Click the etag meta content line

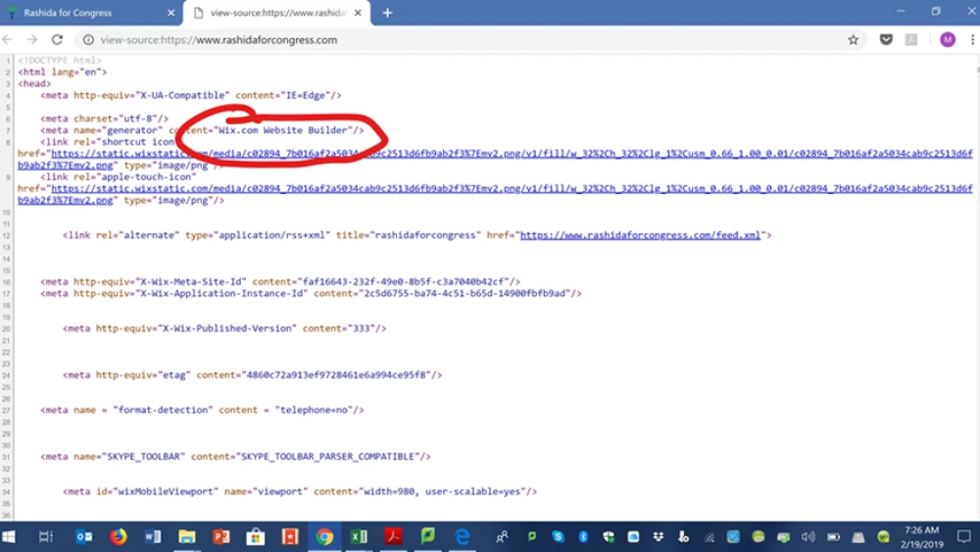pyautogui.click(x=252, y=376)
